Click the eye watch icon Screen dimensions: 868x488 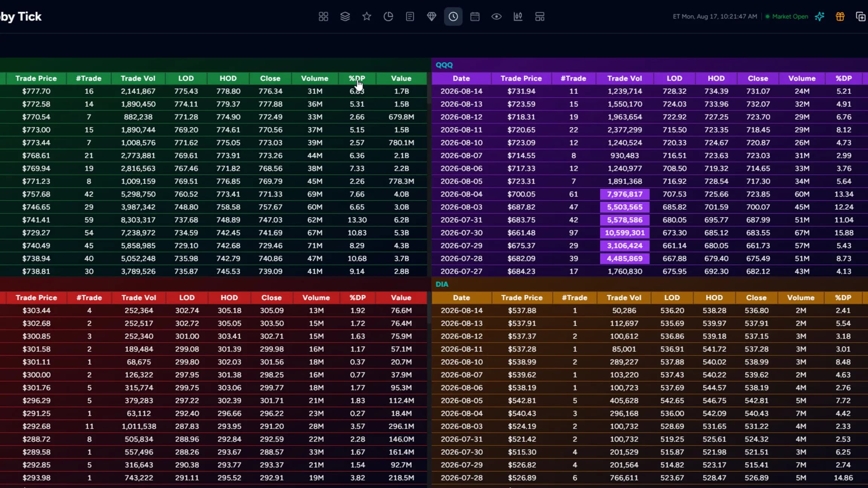pos(497,17)
